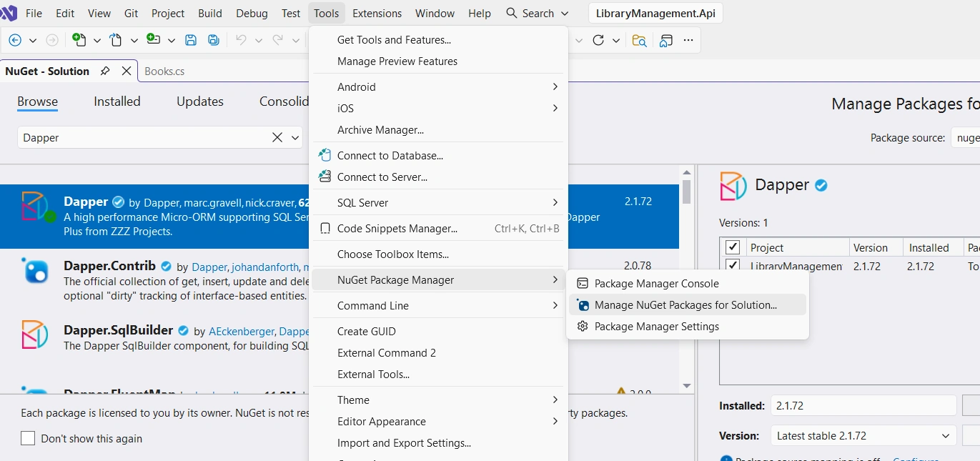Select External Tools menu item
This screenshot has height=461, width=980.
pyautogui.click(x=437, y=374)
